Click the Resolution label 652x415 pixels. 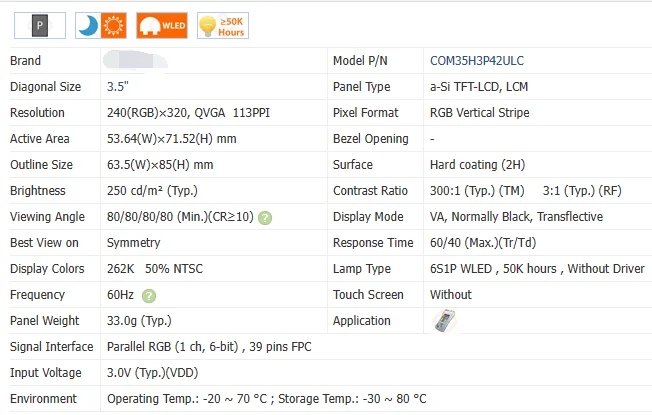coord(37,113)
